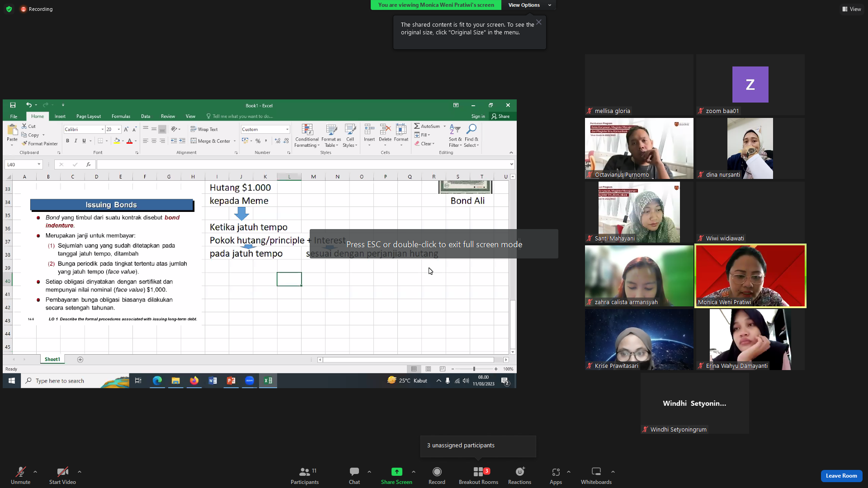This screenshot has width=868, height=488.
Task: Click the Share button in Excel
Action: [500, 117]
